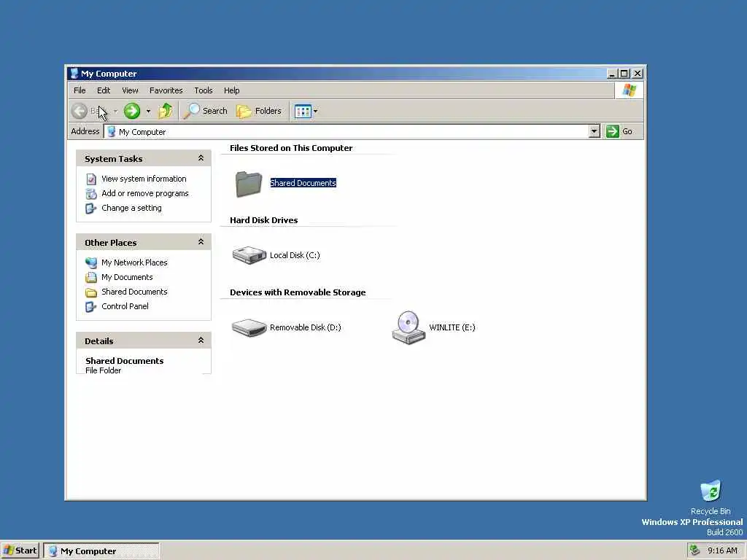The height and width of the screenshot is (560, 747).
Task: Open My Documents link
Action: (127, 277)
